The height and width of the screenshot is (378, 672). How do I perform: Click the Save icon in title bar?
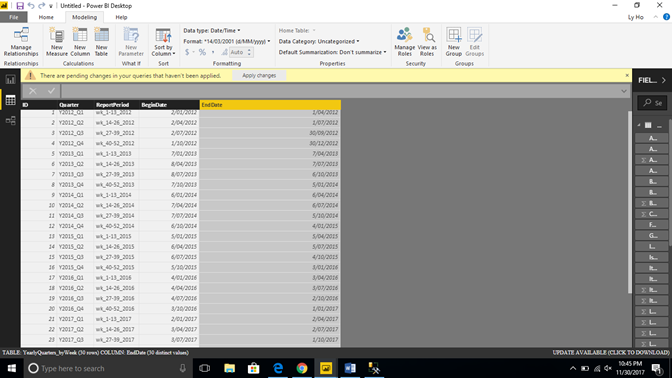click(x=20, y=6)
